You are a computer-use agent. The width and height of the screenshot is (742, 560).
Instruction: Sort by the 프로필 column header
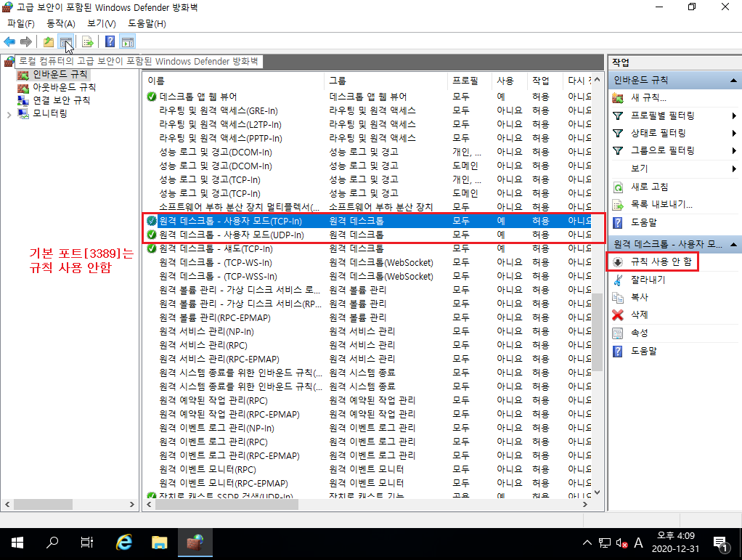(468, 81)
